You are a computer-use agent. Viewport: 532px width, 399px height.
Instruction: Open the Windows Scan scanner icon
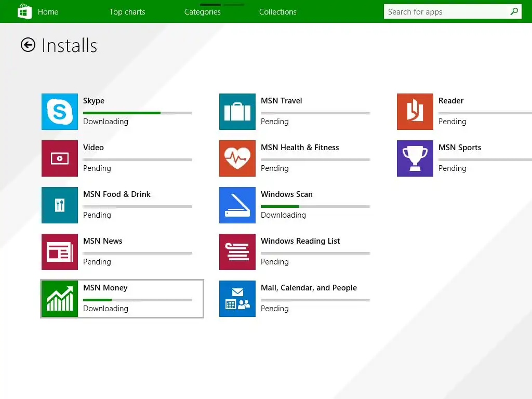click(237, 205)
